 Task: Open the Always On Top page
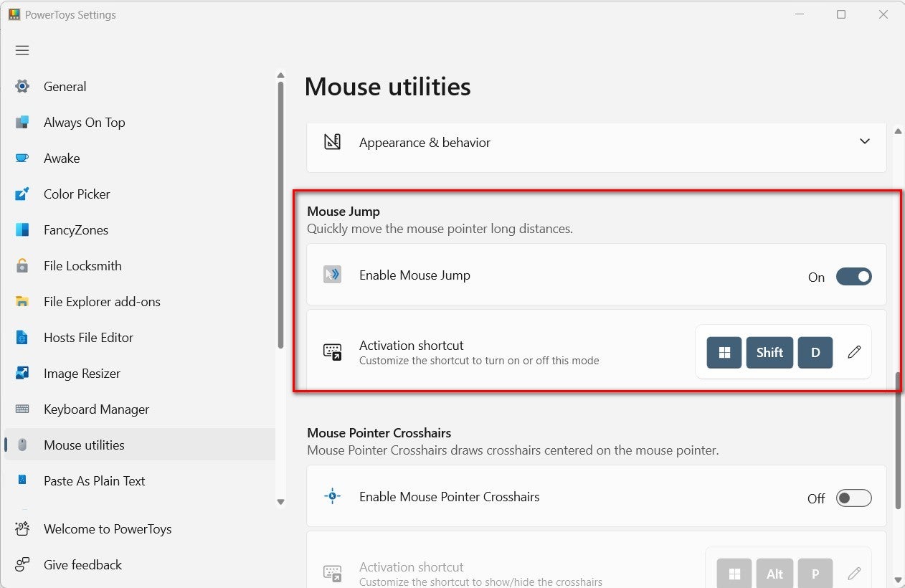(140, 122)
